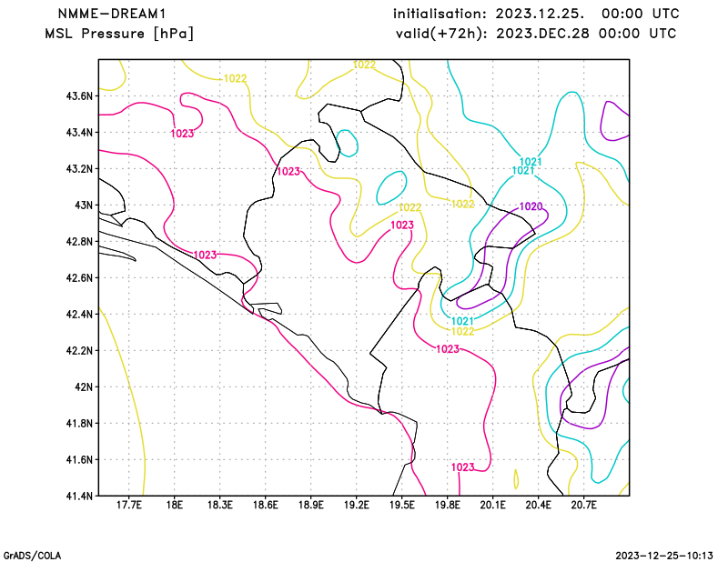
Task: Select the valid(+72h) 2023.DEC.28 date line
Action: (536, 34)
